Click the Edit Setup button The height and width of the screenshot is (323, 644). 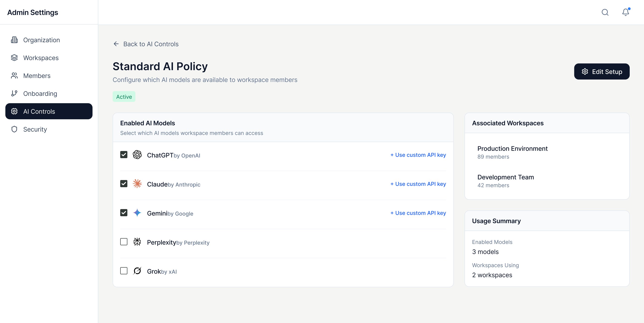point(602,71)
